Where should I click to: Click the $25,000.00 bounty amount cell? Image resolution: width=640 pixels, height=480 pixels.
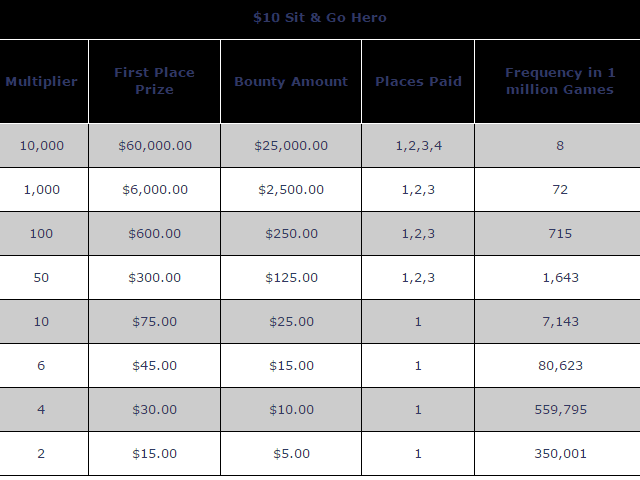(291, 146)
